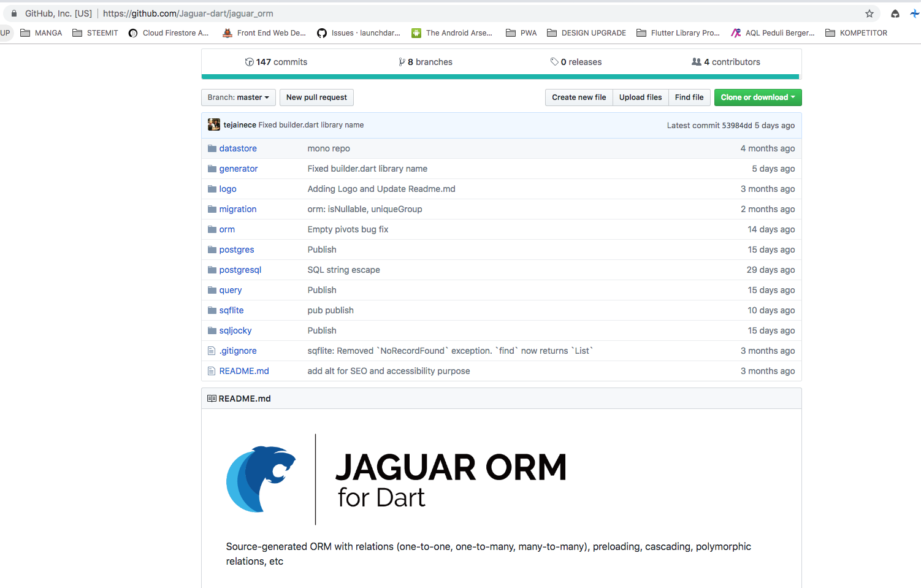Open the tejainece author link
921x588 pixels.
point(240,125)
